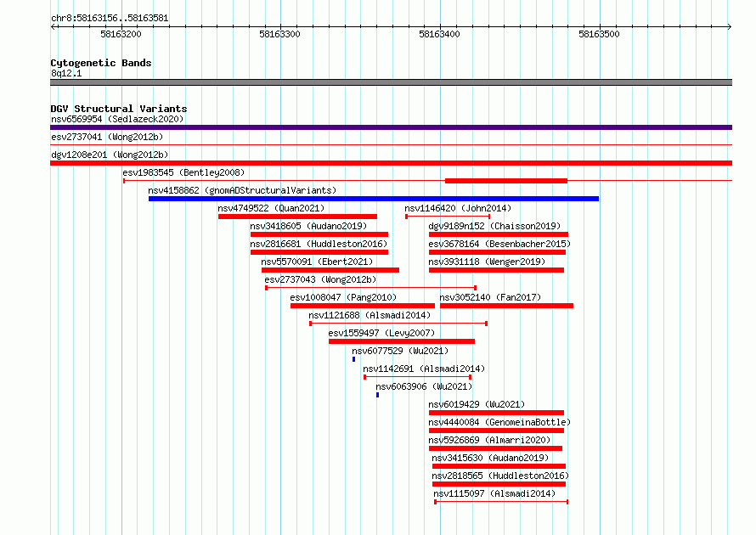Click nsv4440084 (GenomeinaBottle) label
The width and height of the screenshot is (756, 535).
coord(499,422)
